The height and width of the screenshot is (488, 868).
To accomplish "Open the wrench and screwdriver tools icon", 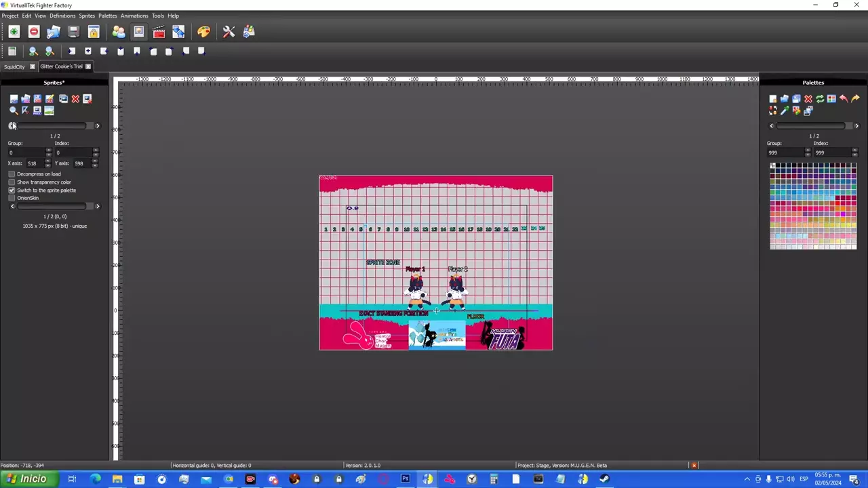I will pyautogui.click(x=229, y=32).
